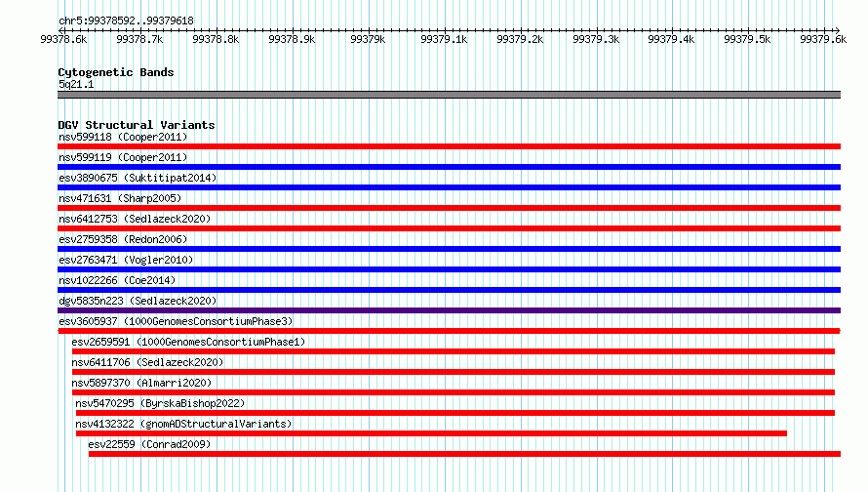Select the red bar under esv22559
Screen dimensions: 868x492
(x=464, y=454)
